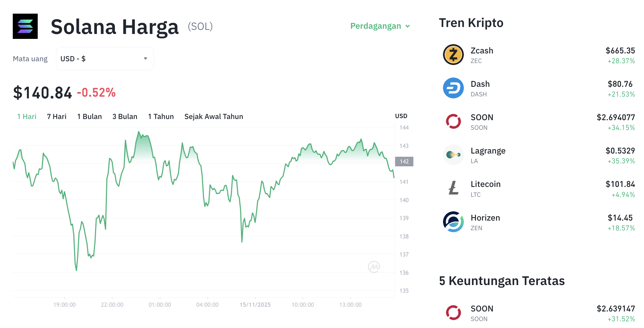Click the Solana logo icon
Image resolution: width=644 pixels, height=328 pixels.
click(25, 26)
